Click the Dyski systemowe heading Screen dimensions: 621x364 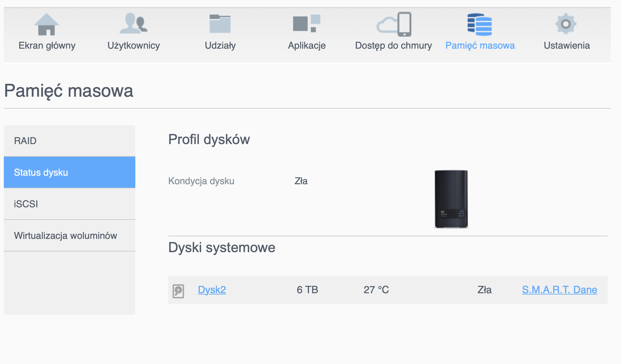click(x=222, y=247)
